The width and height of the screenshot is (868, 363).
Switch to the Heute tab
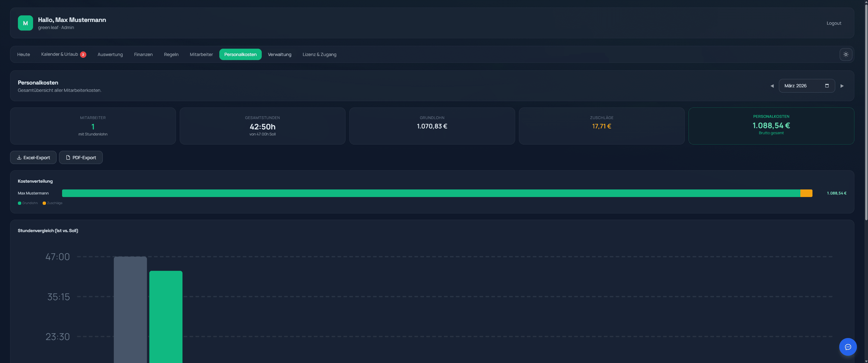click(23, 54)
